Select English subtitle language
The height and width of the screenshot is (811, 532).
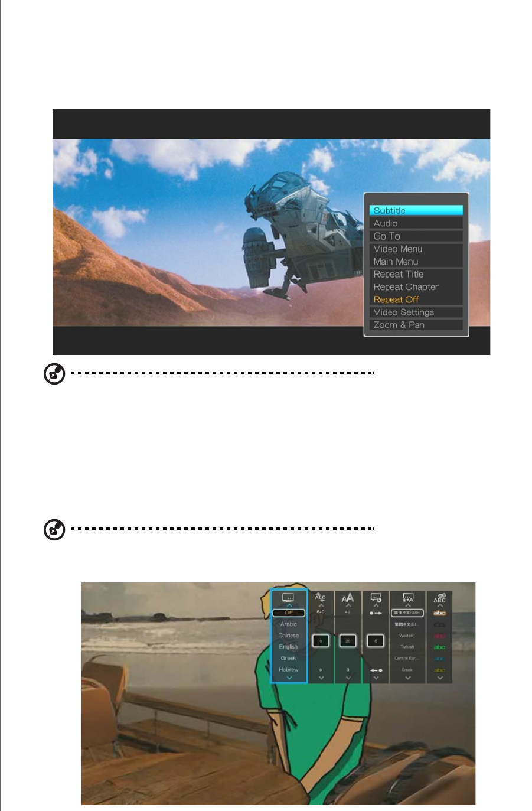(289, 647)
